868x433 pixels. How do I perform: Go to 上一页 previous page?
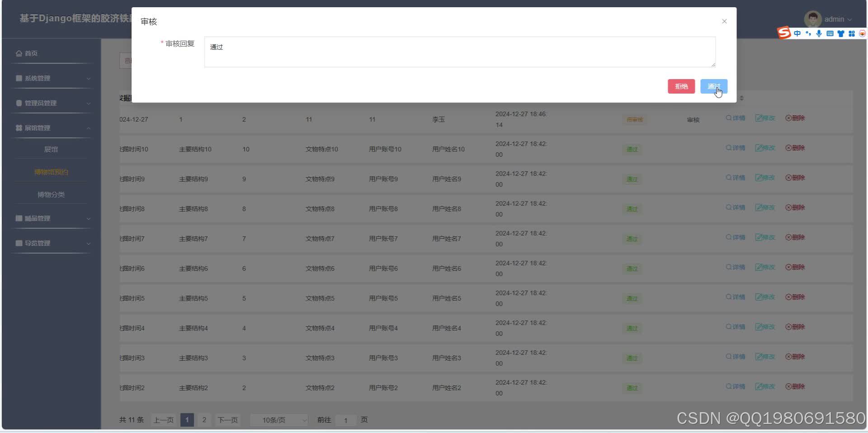[x=163, y=420]
